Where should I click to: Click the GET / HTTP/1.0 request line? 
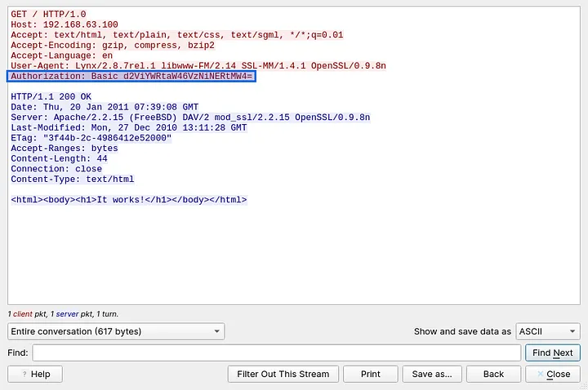click(48, 14)
